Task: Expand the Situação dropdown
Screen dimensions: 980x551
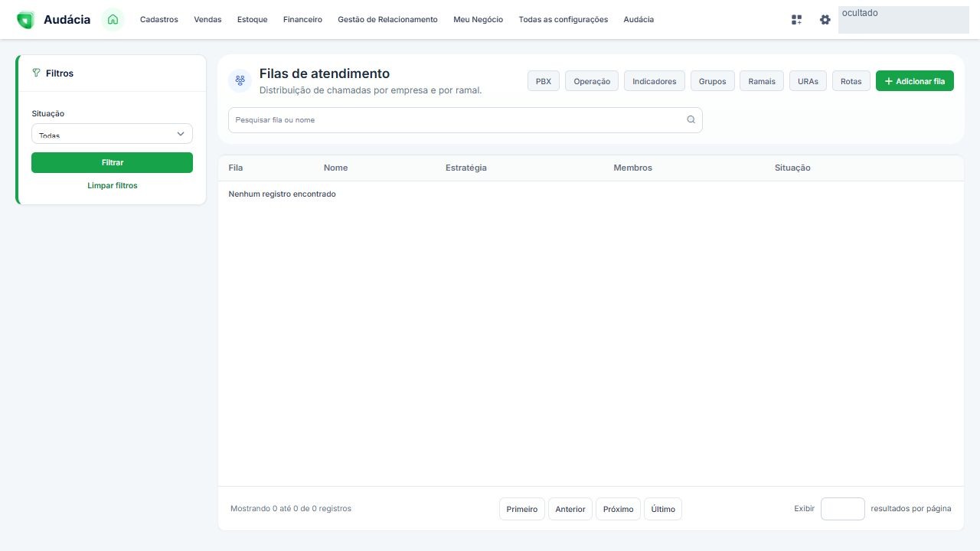Action: tap(112, 134)
